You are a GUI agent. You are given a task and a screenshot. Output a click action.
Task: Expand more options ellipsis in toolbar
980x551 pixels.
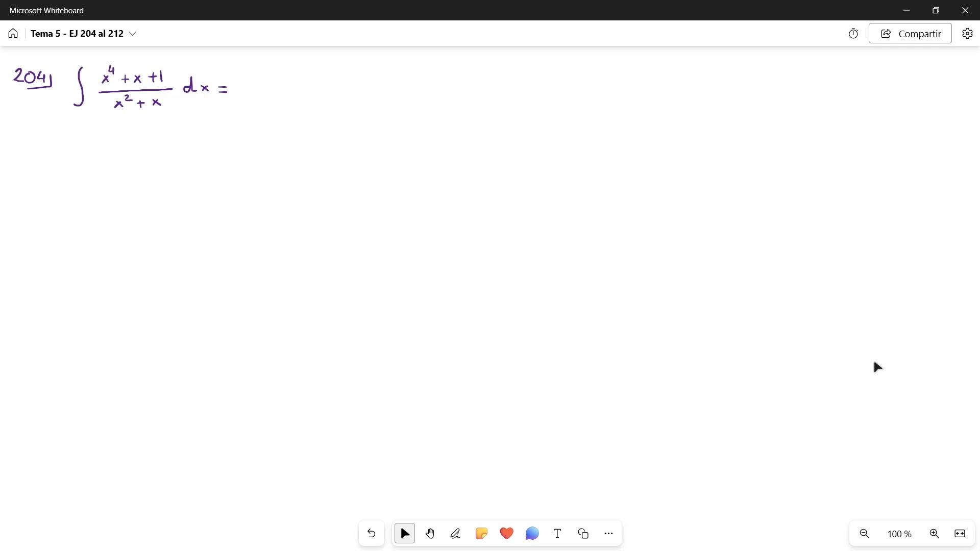click(x=608, y=534)
